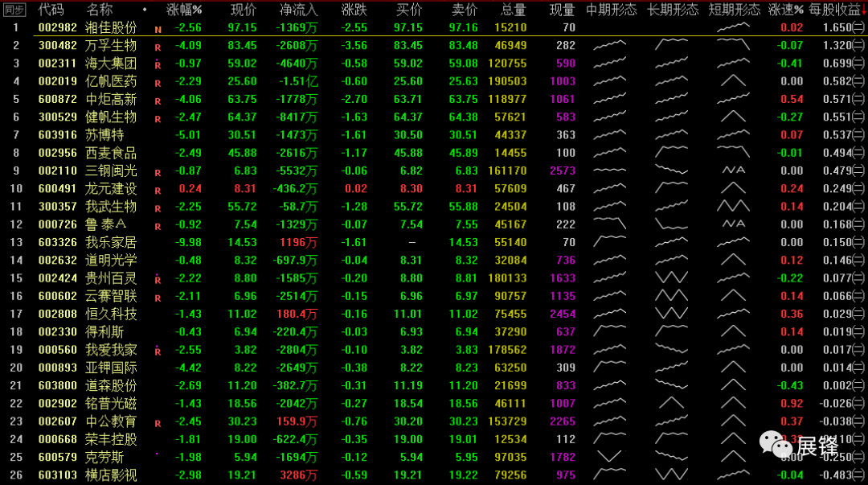Click the 总量 column header
868x485 pixels.
tap(513, 10)
